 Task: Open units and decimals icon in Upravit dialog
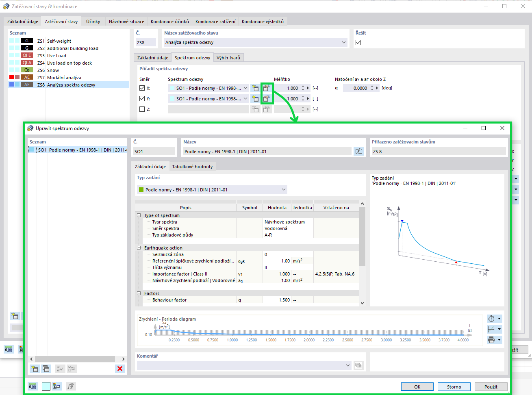pos(33,386)
